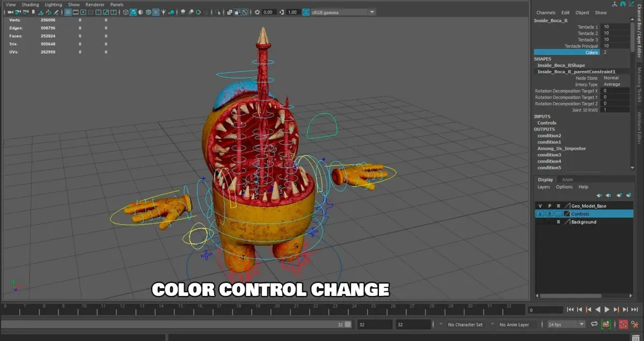The width and height of the screenshot is (644, 341).
Task: Toggle the loop playback icon
Action: coord(594,324)
